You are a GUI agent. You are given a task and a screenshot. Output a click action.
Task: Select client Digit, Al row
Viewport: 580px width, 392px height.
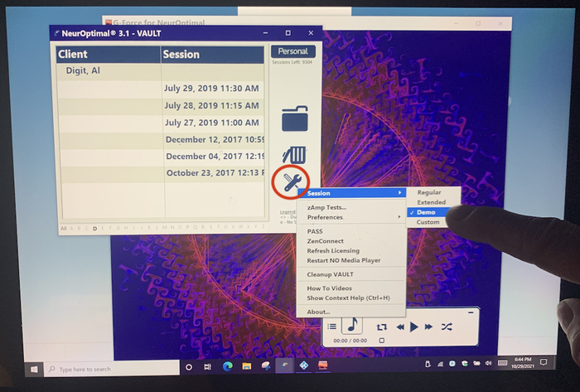pos(160,70)
